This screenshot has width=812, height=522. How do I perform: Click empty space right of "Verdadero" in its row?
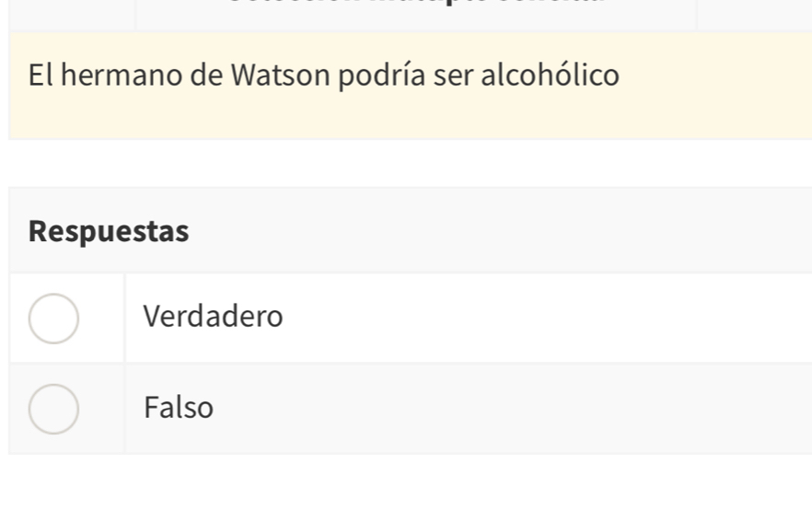click(x=552, y=318)
